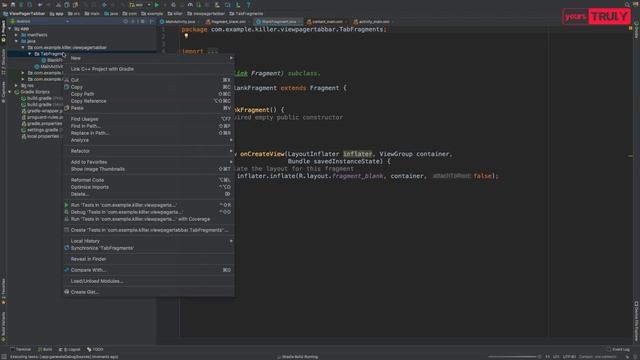Collapse the java folder node
The height and width of the screenshot is (360, 640).
tap(16, 41)
